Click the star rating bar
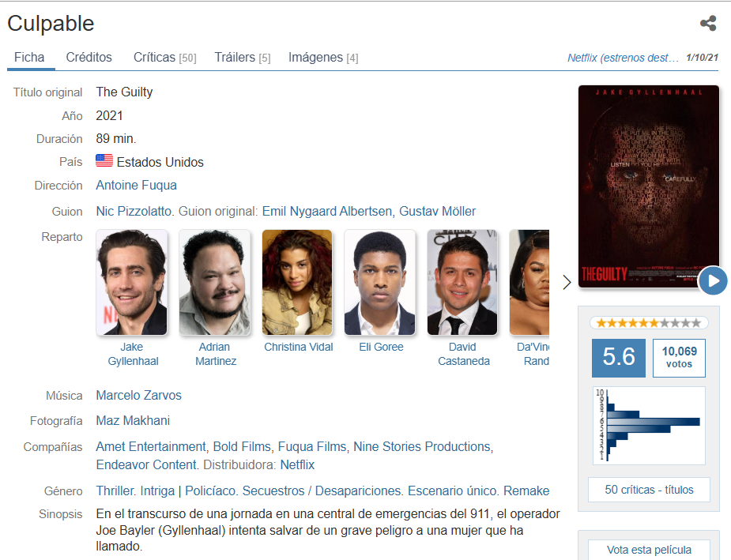This screenshot has width=731, height=560. (649, 323)
